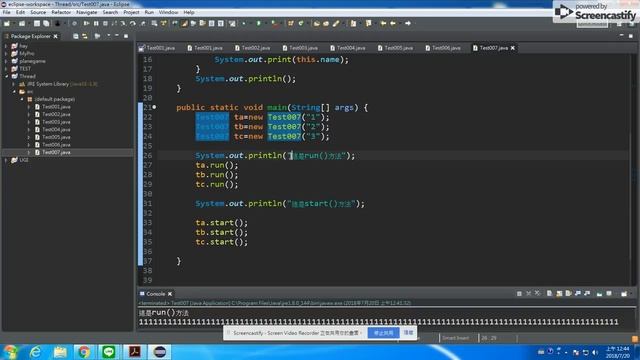
Task: Click the Terminate stop toolbar icon
Action: (105, 24)
